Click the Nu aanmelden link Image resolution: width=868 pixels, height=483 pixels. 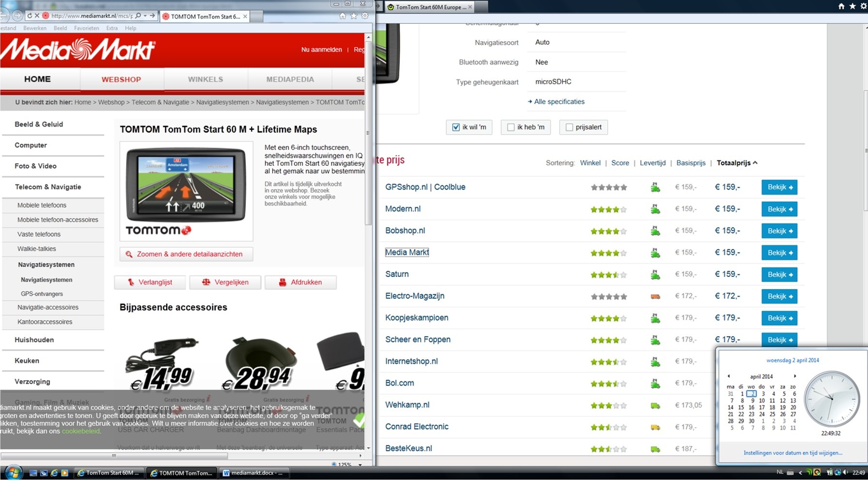(321, 49)
